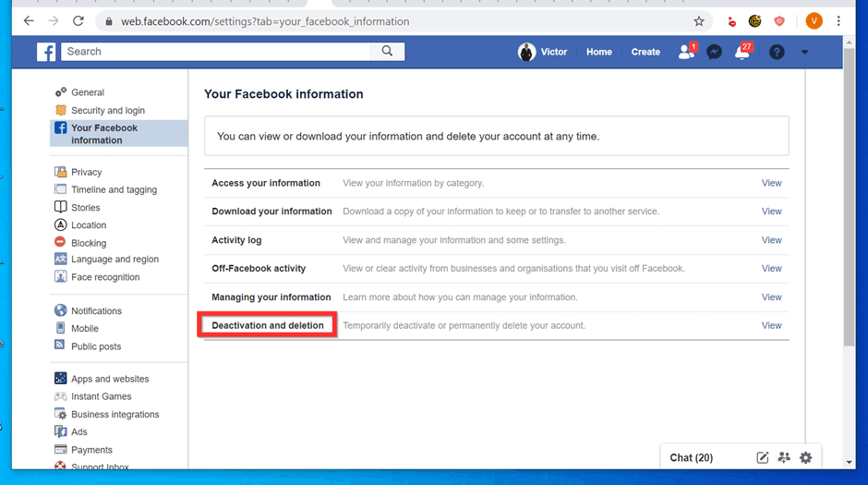Open the help question mark icon
868x485 pixels.
[x=777, y=52]
